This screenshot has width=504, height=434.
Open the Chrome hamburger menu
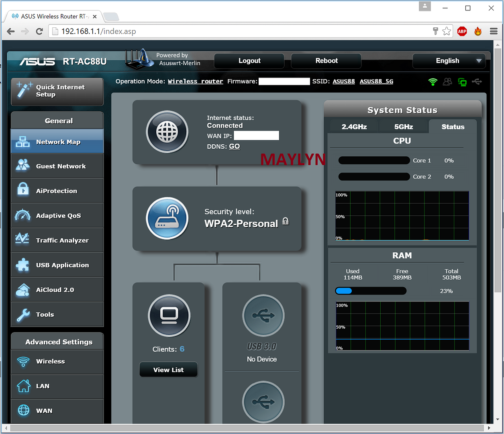click(494, 31)
